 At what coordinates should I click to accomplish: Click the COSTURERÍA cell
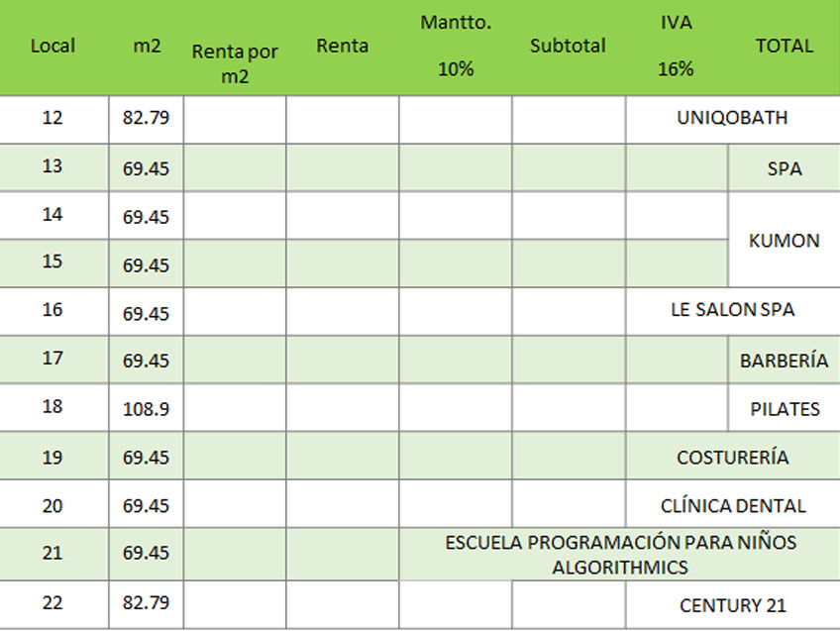click(732, 457)
